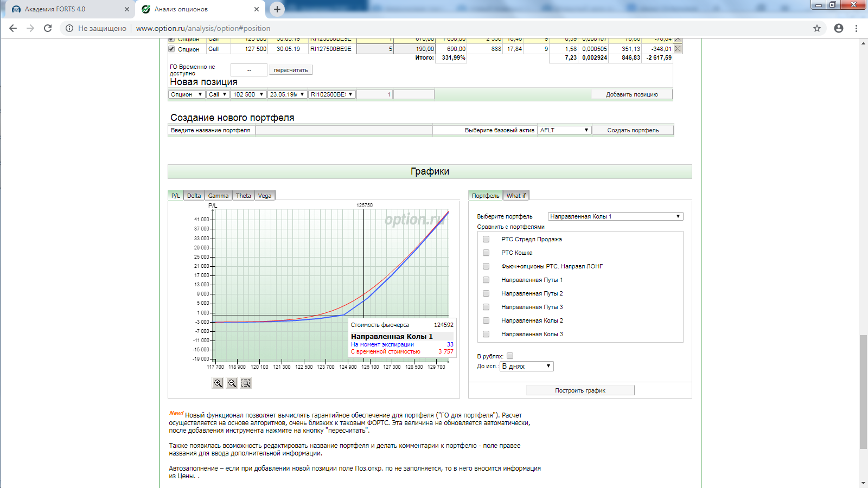Toggle the В рублях checkbox
This screenshot has height=488, width=868.
click(x=510, y=356)
